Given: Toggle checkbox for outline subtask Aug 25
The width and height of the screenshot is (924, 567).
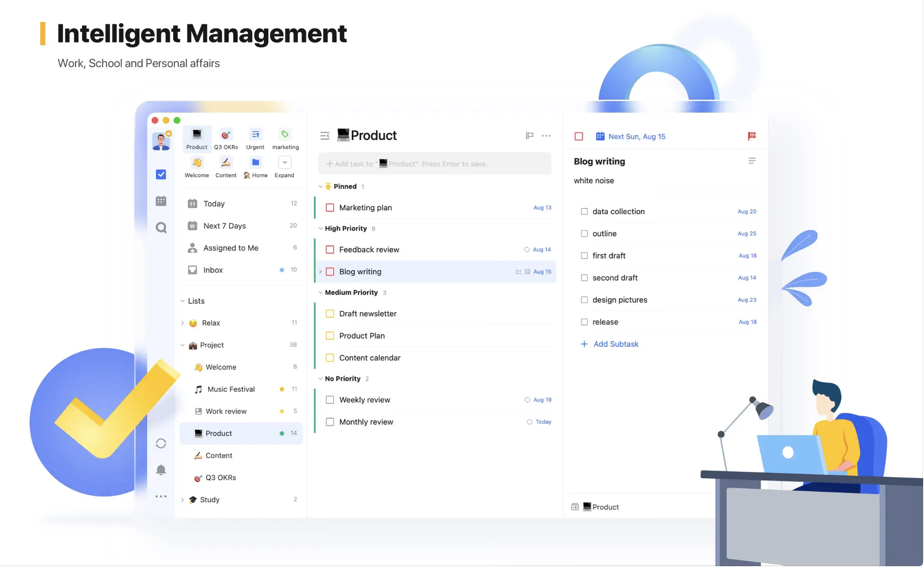Looking at the screenshot, I should point(583,233).
